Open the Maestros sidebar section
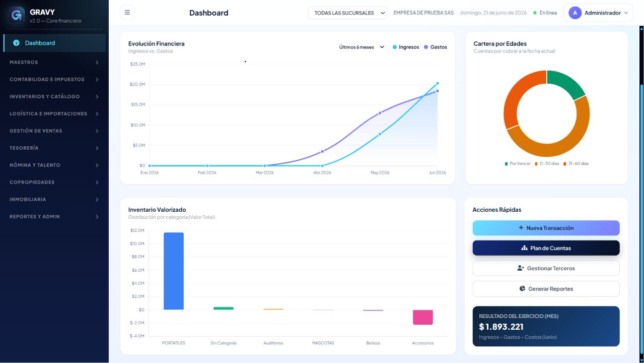Screen dimensions: 644x363 tap(54, 62)
